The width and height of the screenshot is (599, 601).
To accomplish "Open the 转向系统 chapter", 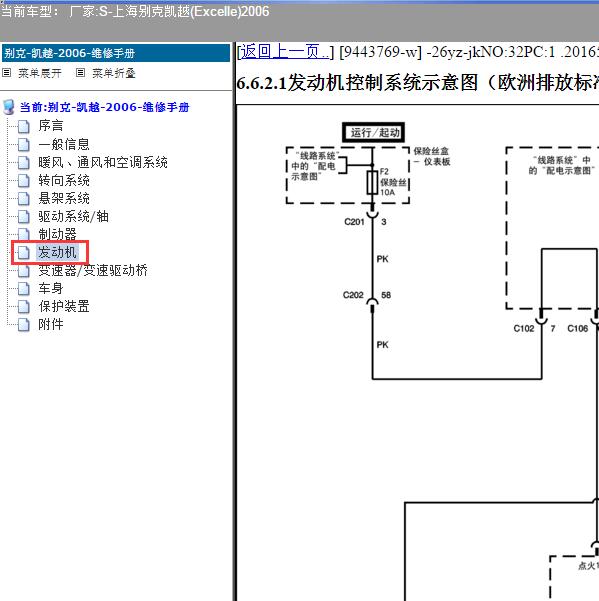I will pyautogui.click(x=64, y=180).
